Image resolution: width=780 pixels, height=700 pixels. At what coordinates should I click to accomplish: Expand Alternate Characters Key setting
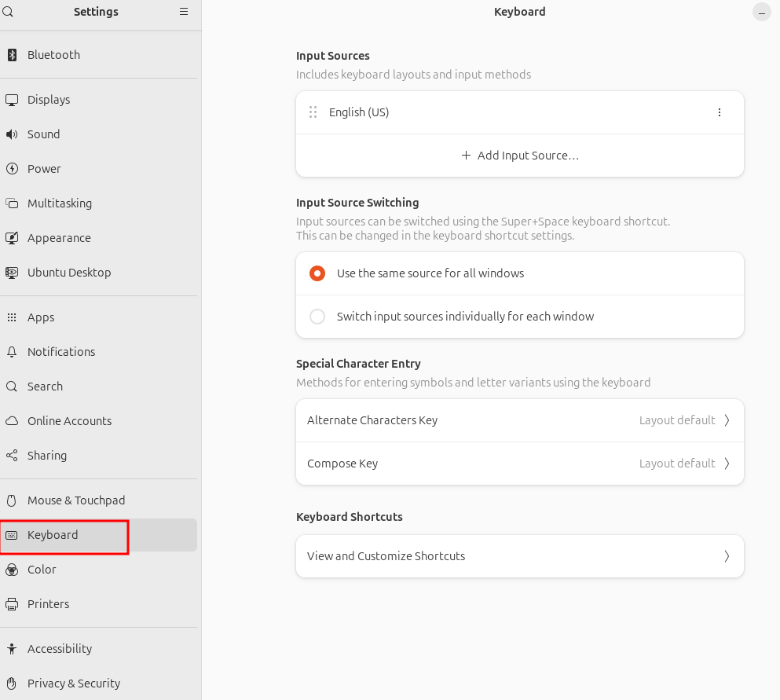(x=519, y=420)
